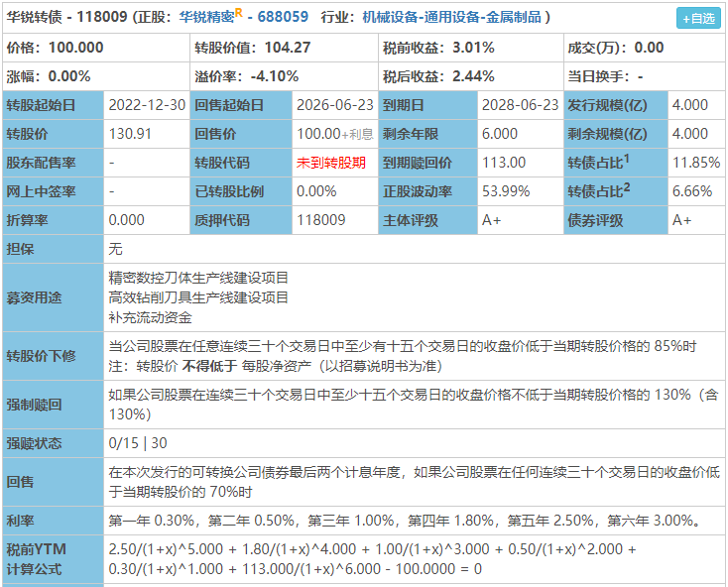728x587 pixels.
Task: Click the 网上中签率 header cell
Action: 53,191
